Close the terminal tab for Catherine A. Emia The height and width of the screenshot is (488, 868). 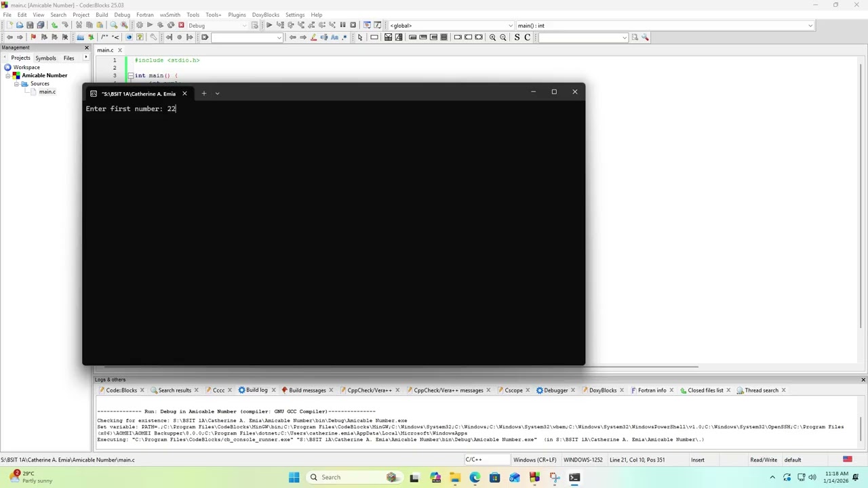pyautogui.click(x=184, y=94)
